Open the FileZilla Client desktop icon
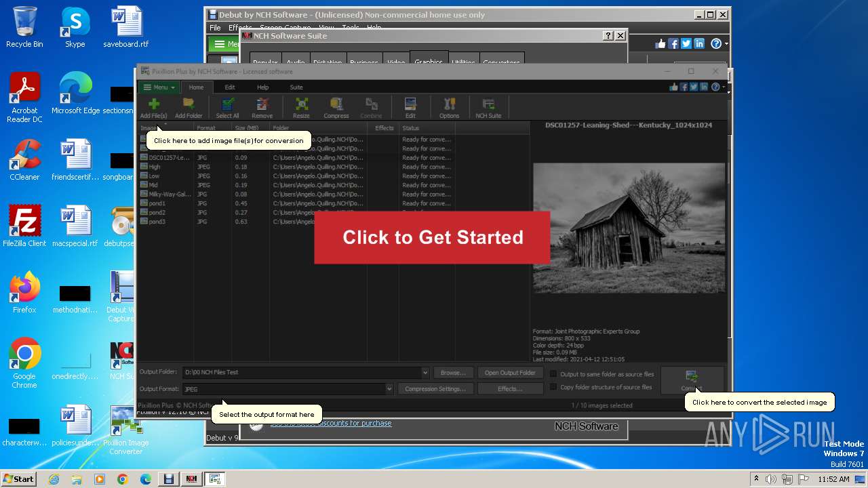This screenshot has width=868, height=488. (x=24, y=226)
